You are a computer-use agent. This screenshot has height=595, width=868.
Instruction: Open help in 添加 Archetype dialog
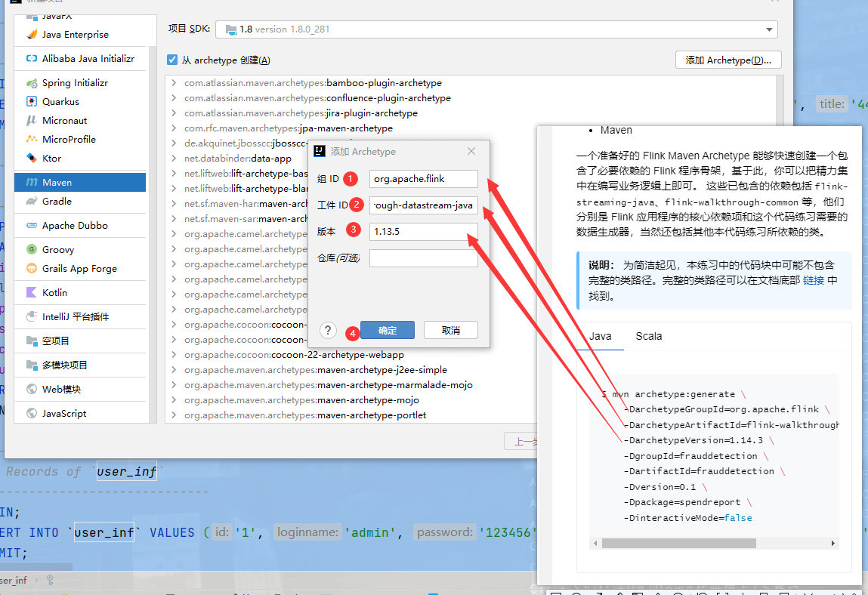pyautogui.click(x=328, y=331)
